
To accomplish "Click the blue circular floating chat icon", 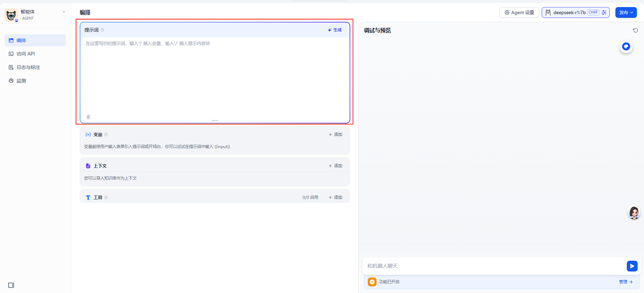I will click(x=626, y=47).
